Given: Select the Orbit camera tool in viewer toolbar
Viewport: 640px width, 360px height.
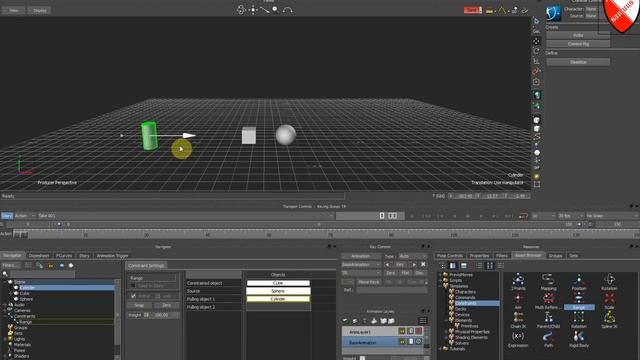Looking at the screenshot, I should 241,10.
